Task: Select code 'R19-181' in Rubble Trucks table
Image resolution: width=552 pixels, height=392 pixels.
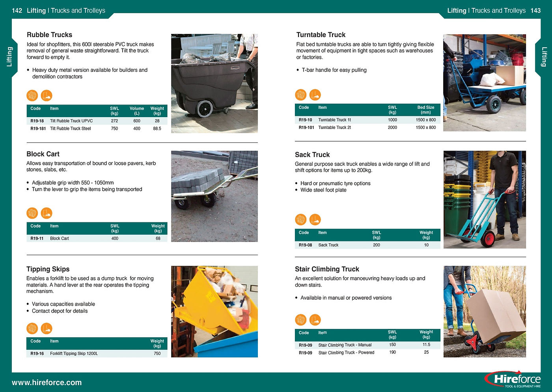Action: (x=38, y=129)
